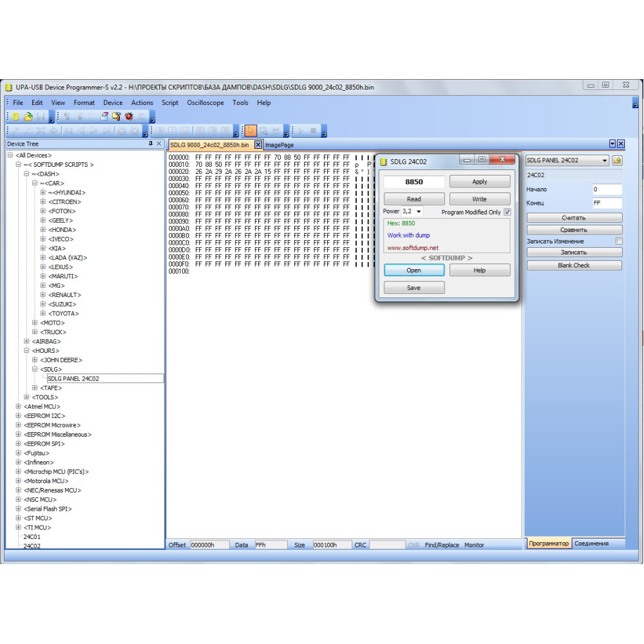Click Save in SDLG 24C02 dialog
The width and height of the screenshot is (644, 644).
pyautogui.click(x=414, y=287)
